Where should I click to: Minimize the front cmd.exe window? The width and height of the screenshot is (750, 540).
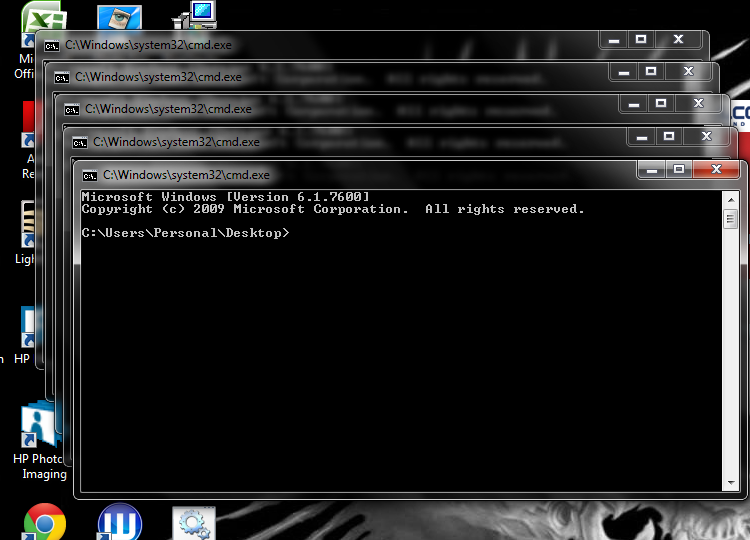pos(651,169)
